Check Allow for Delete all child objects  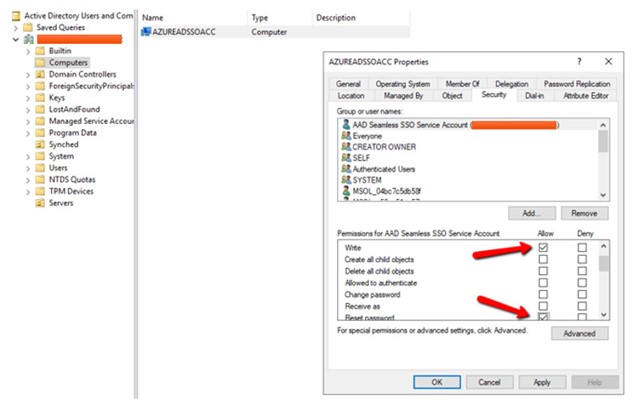[543, 271]
